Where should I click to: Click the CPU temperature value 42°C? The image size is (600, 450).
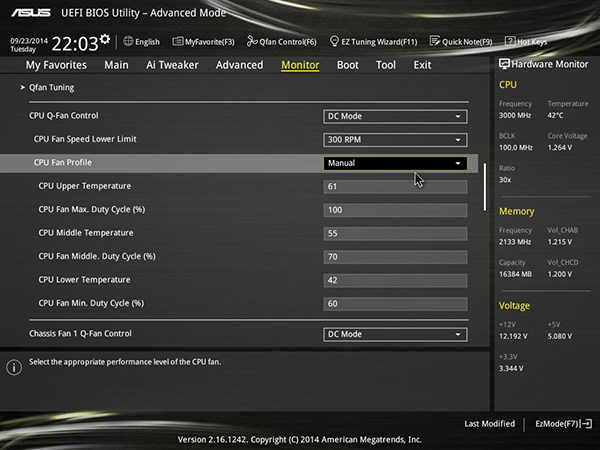coord(555,115)
